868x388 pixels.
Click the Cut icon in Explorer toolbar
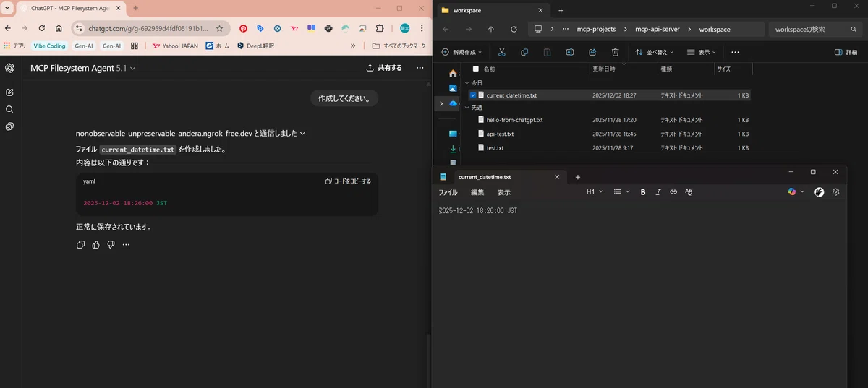(x=502, y=52)
